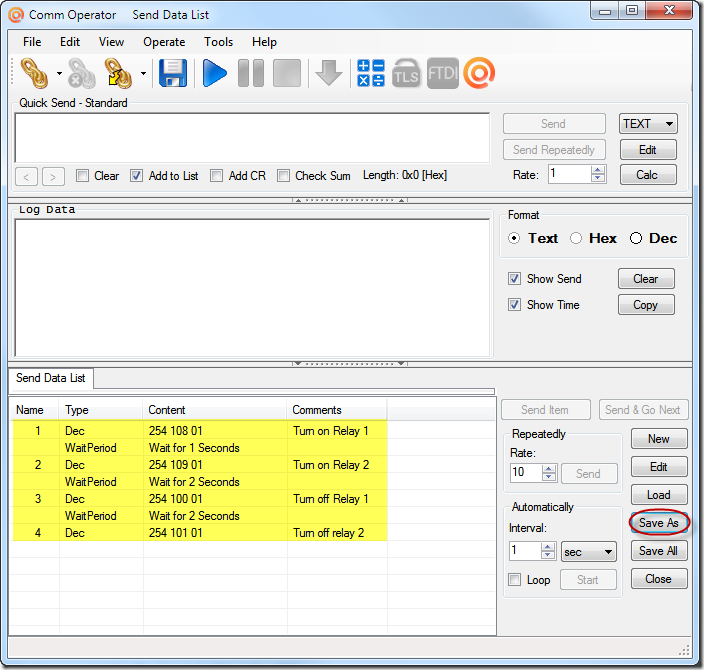Enable the Loop checkbox
Viewport: 704px width, 670px height.
[x=515, y=580]
